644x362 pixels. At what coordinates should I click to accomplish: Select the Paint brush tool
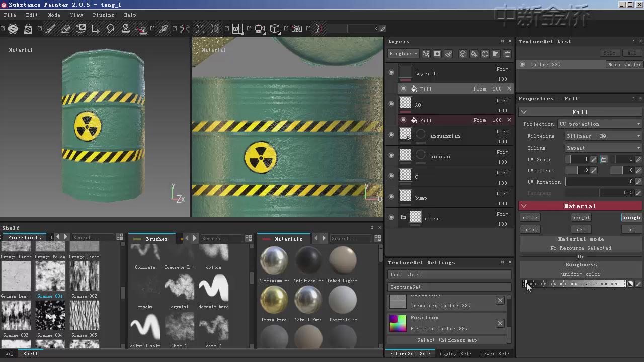(x=50, y=29)
